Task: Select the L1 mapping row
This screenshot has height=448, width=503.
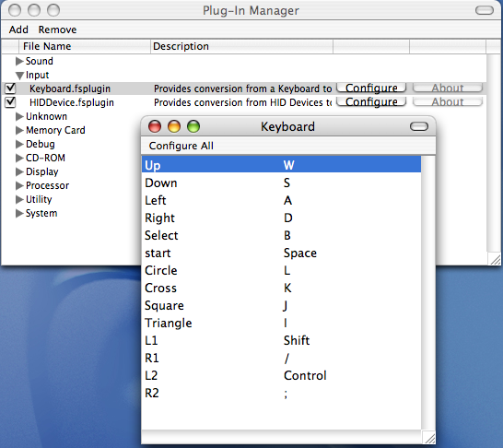Action: click(281, 340)
